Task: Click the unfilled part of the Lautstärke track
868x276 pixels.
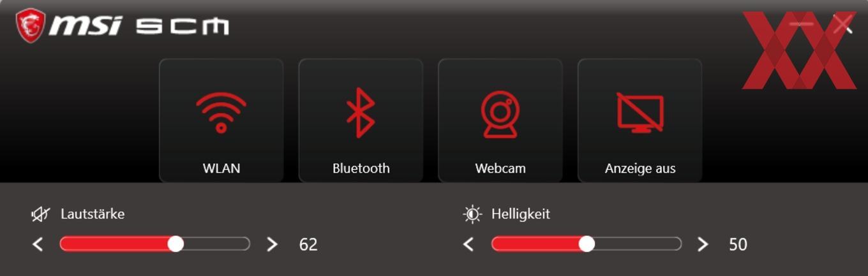Action: tap(216, 243)
